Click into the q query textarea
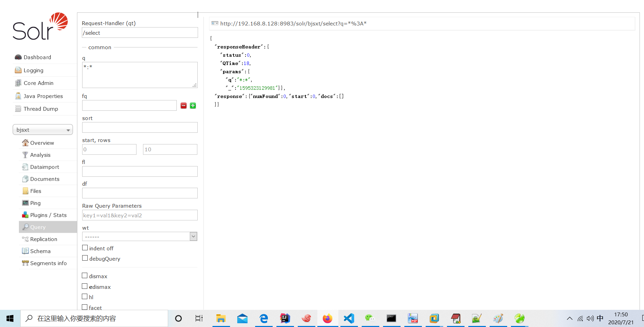This screenshot has height=327, width=644. click(x=140, y=75)
